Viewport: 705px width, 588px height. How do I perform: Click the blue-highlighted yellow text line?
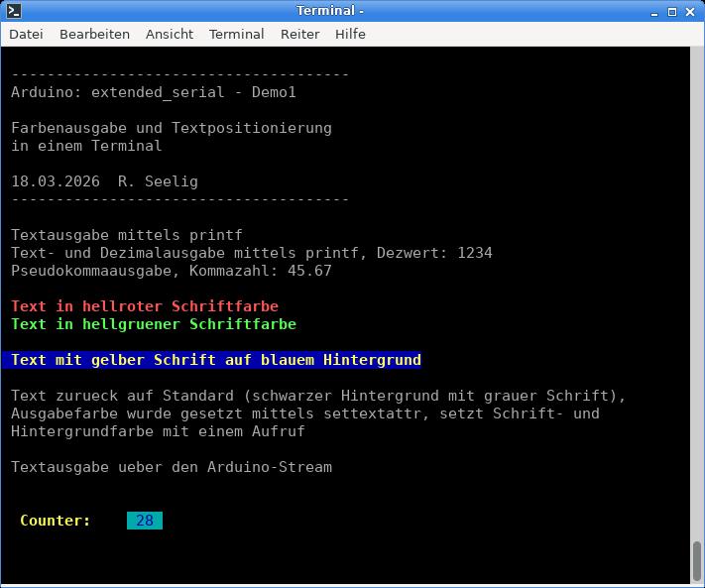tap(216, 360)
